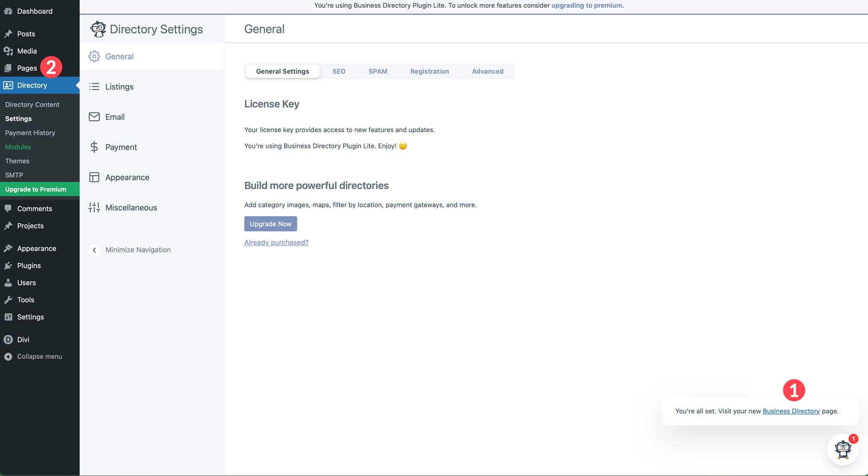
Task: Open Miscellaneous settings via the sliders icon
Action: pos(95,207)
